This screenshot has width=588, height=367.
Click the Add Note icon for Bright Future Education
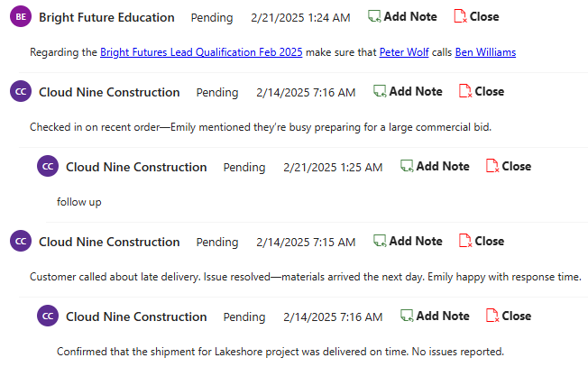pyautogui.click(x=375, y=16)
